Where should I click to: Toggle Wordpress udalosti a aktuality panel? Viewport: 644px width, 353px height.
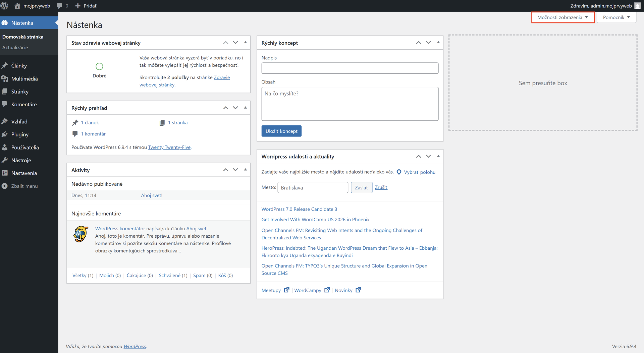click(x=438, y=157)
